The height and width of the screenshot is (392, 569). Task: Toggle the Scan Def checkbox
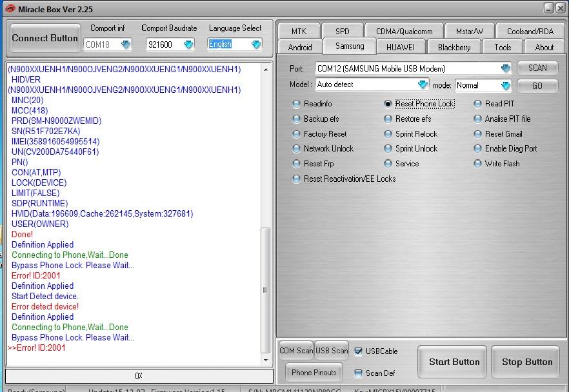coord(358,373)
